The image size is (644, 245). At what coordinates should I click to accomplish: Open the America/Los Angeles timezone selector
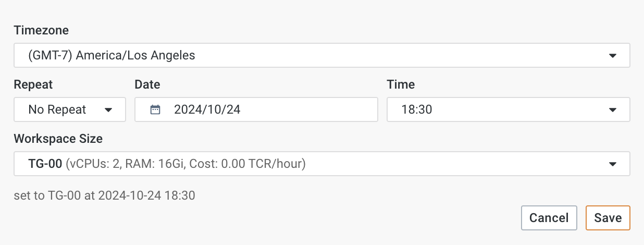pos(313,55)
